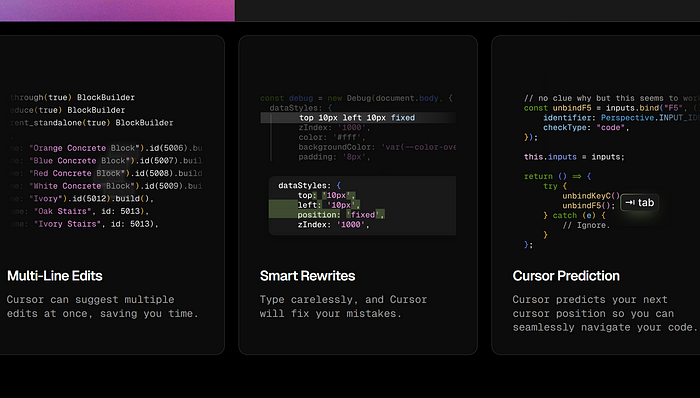This screenshot has height=398, width=700.
Task: Click the "Ivory Stairs" code line
Action: tap(84, 224)
